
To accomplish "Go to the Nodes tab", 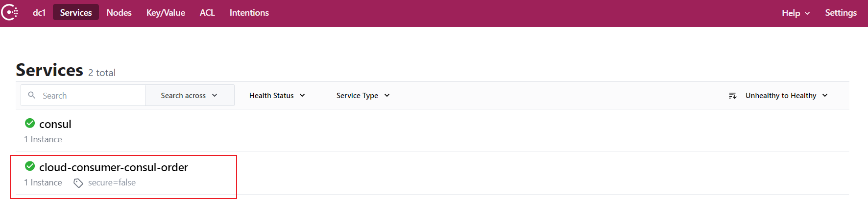I will pyautogui.click(x=119, y=13).
